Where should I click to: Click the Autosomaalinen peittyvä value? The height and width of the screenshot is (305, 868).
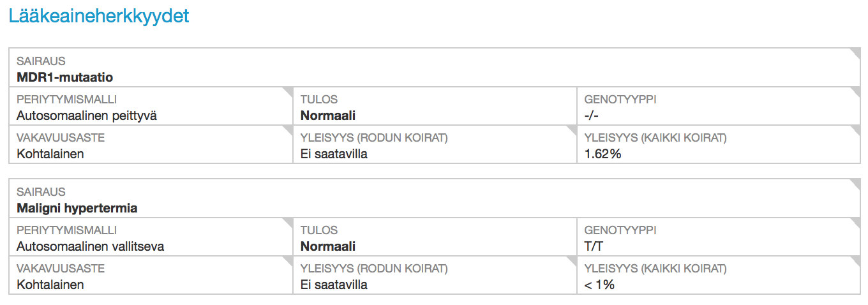[x=87, y=115]
